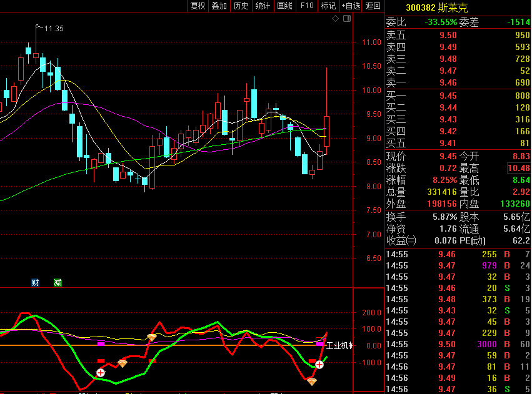532x394 pixels.
Task: Click the diamond gem marker at the far-right indicator bottom
Action: (312, 382)
